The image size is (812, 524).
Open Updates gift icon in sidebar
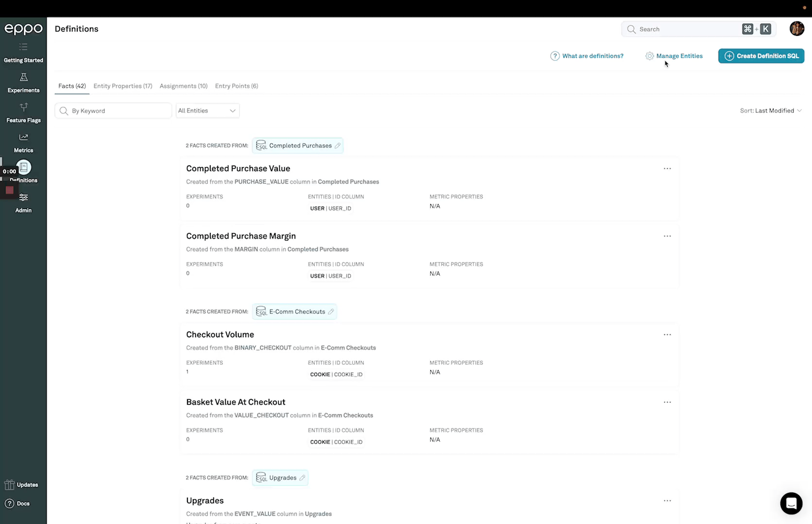coord(9,485)
